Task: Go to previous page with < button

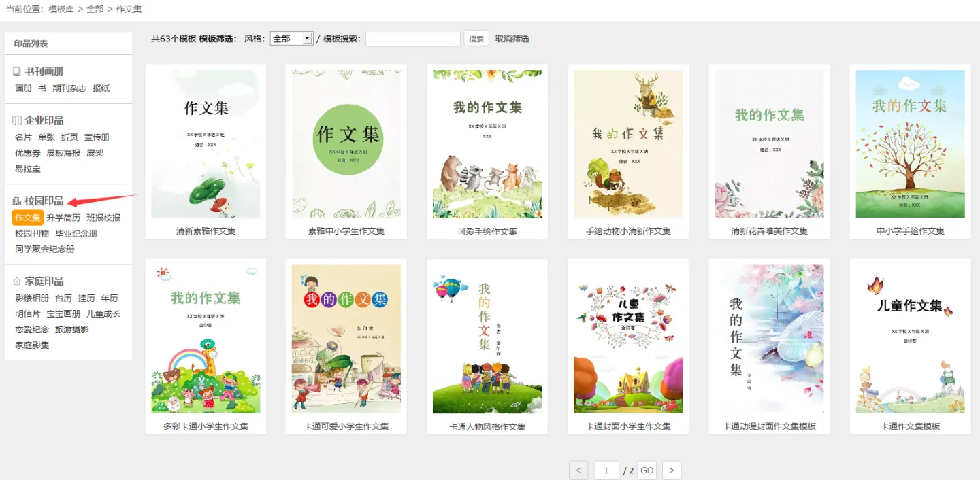Action: 578,470
